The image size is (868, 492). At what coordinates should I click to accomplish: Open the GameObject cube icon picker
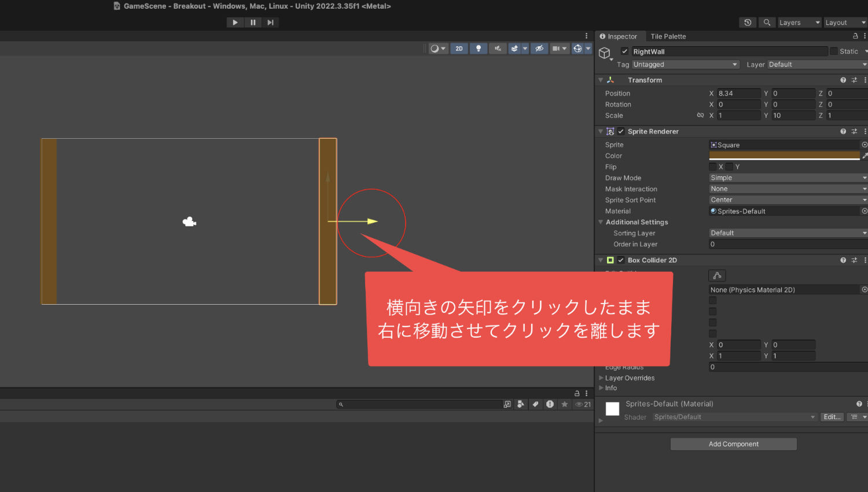click(605, 54)
